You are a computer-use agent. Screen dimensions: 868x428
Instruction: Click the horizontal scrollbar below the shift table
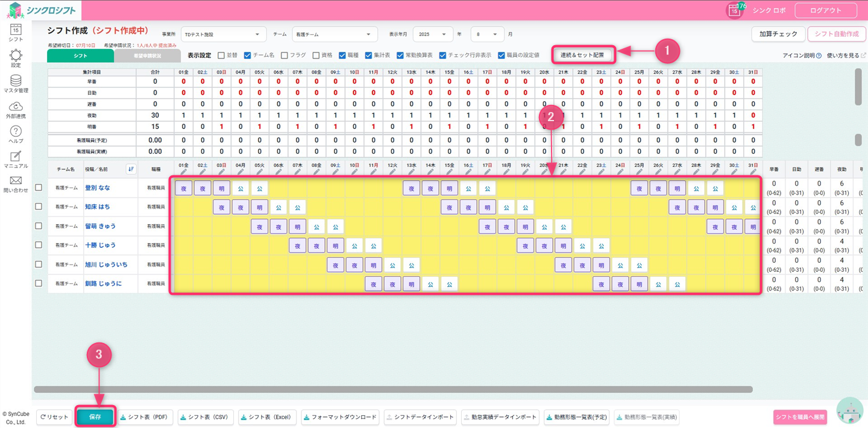393,389
